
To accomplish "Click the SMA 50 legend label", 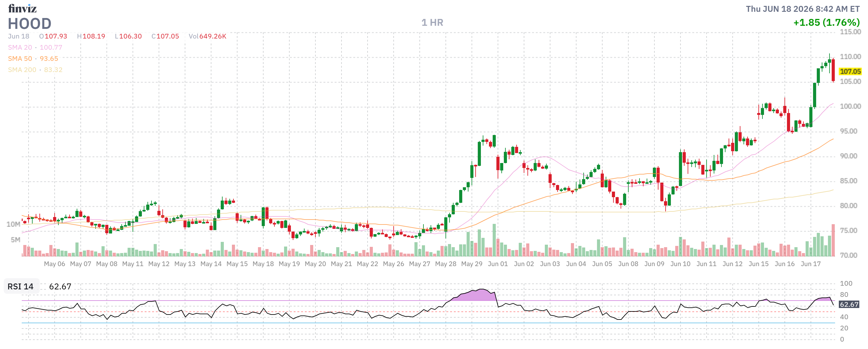I will click(20, 59).
